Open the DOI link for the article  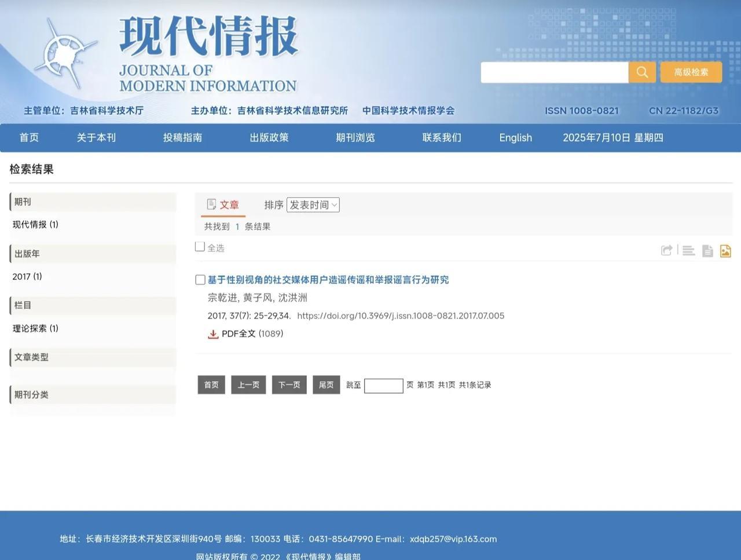401,316
